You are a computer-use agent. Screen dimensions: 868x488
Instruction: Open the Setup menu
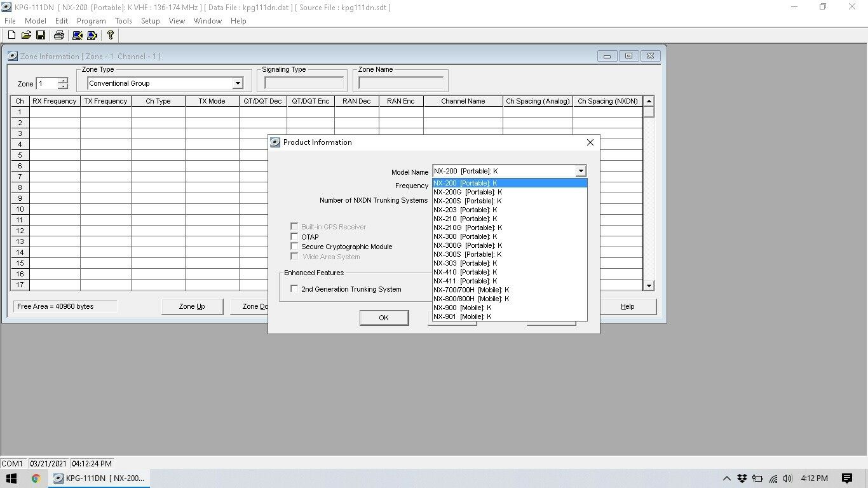coord(151,21)
